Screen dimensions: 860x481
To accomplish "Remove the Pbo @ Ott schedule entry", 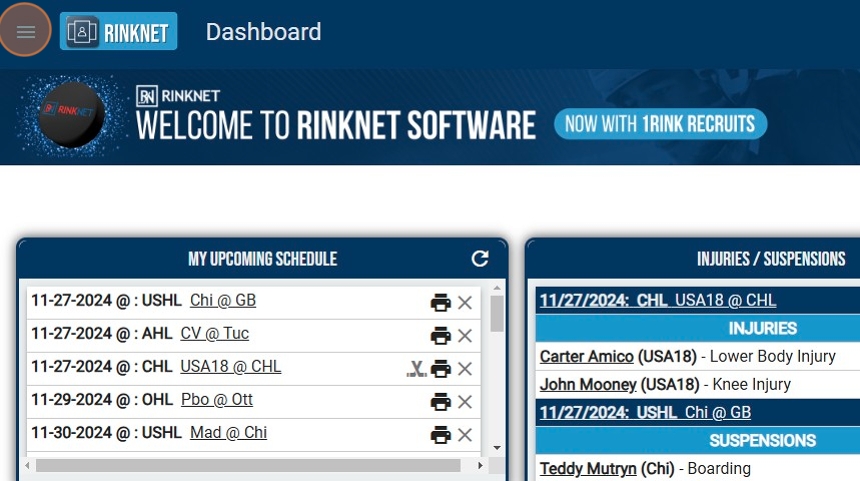I will (x=465, y=401).
